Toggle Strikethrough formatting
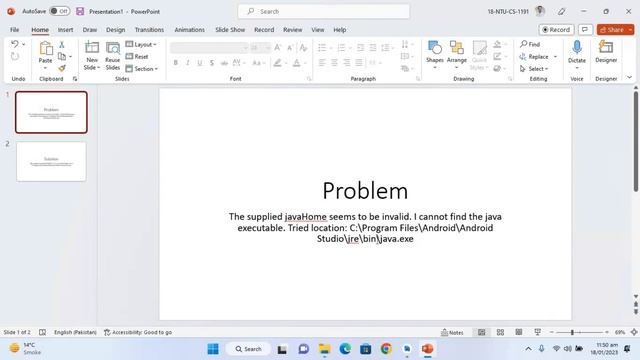This screenshot has height=360, width=640. pos(224,63)
